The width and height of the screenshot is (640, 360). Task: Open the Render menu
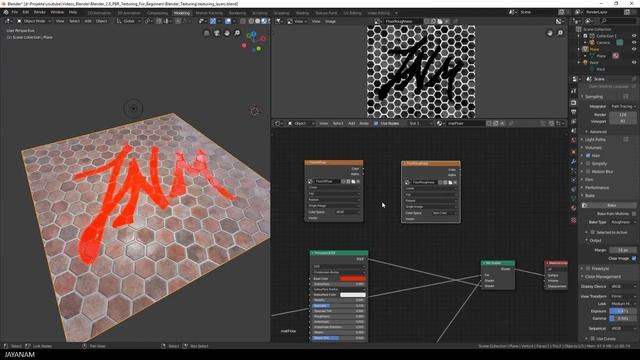point(40,13)
